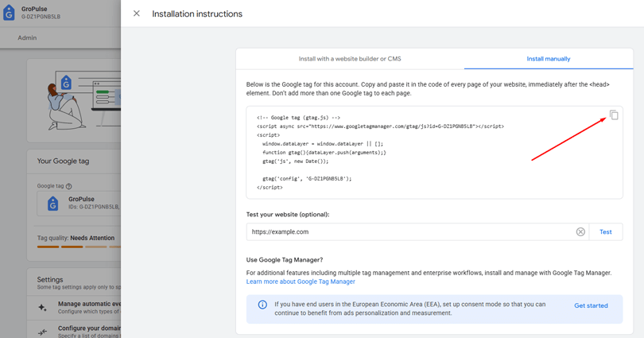Click the Tag quality progress bar
This screenshot has width=644, height=338.
pyautogui.click(x=79, y=247)
